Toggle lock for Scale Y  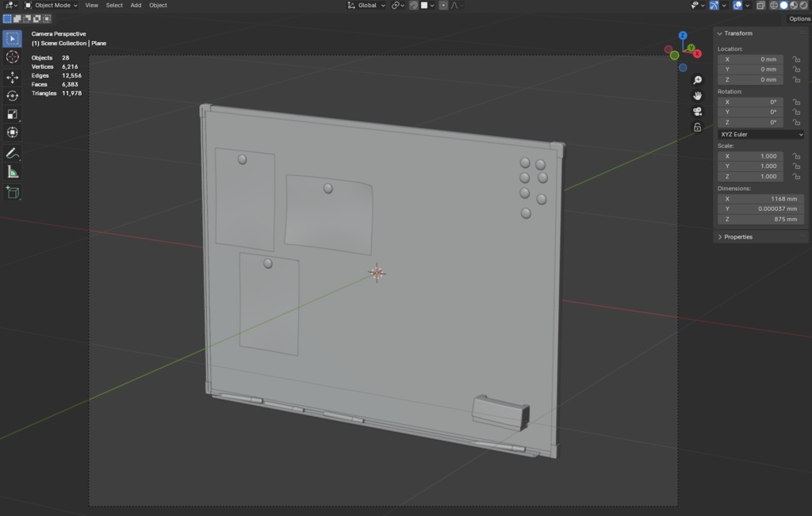pyautogui.click(x=796, y=166)
